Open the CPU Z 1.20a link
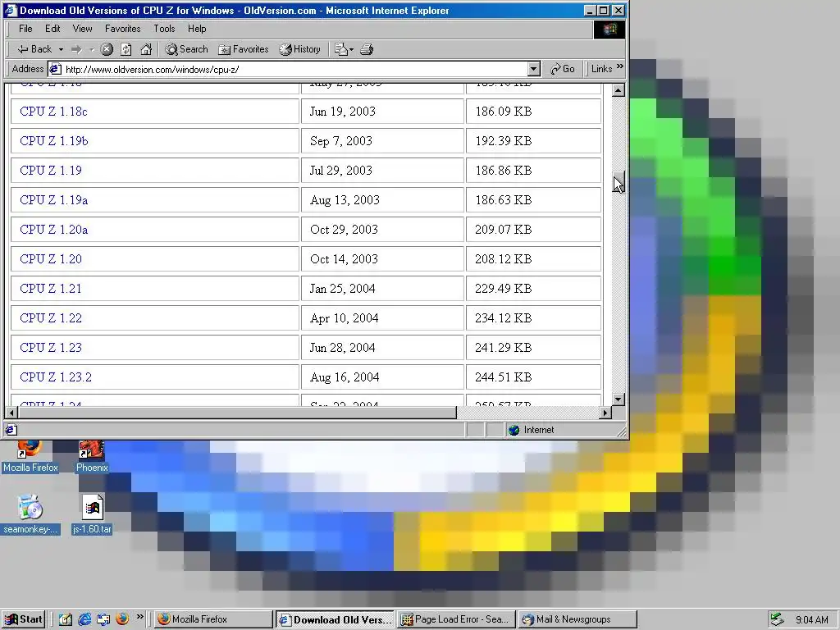 click(x=53, y=230)
